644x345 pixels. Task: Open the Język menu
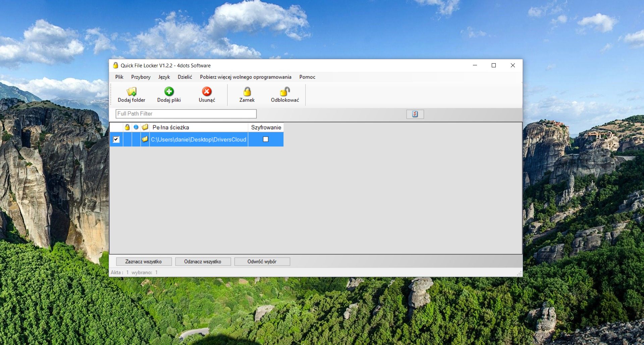(x=164, y=77)
